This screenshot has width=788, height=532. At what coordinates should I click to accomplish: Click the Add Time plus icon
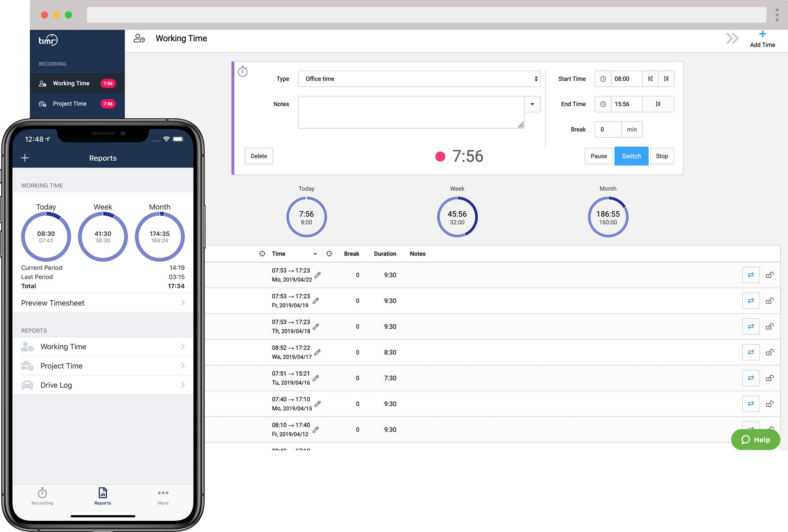tap(762, 35)
